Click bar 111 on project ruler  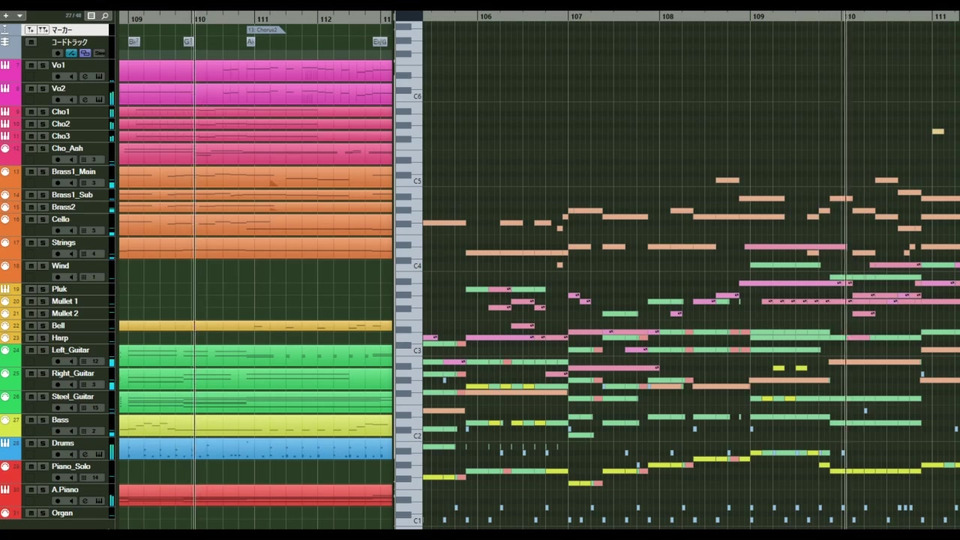tap(263, 19)
